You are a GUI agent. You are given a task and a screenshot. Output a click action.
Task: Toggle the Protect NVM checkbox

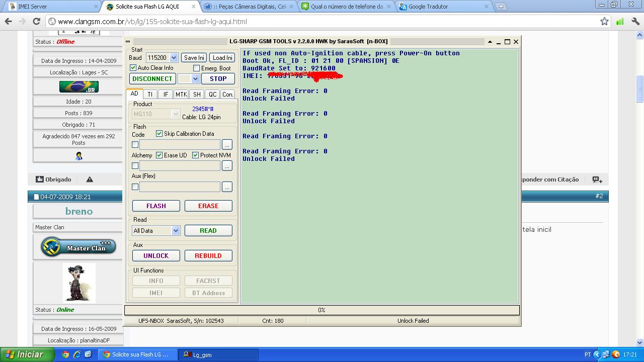[x=195, y=155]
